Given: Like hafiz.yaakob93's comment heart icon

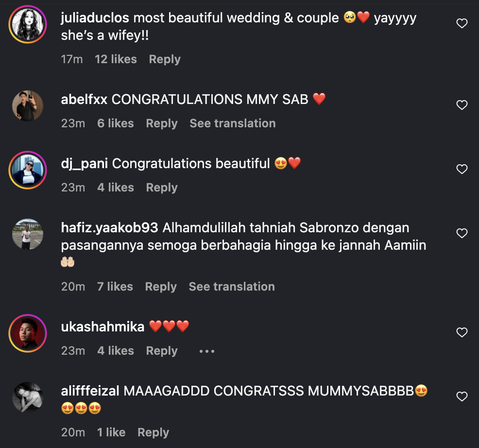Looking at the screenshot, I should coord(462,233).
